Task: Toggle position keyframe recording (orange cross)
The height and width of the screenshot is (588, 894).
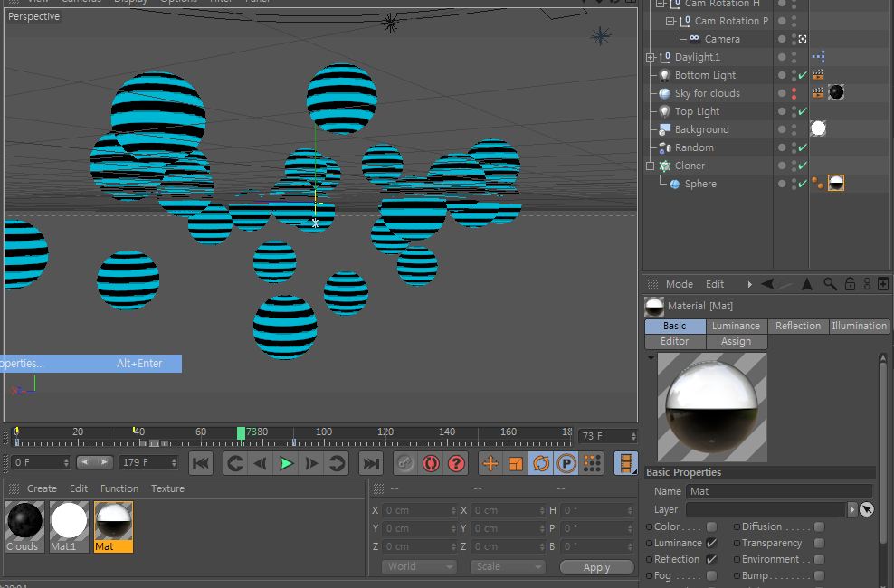Action: coord(490,463)
